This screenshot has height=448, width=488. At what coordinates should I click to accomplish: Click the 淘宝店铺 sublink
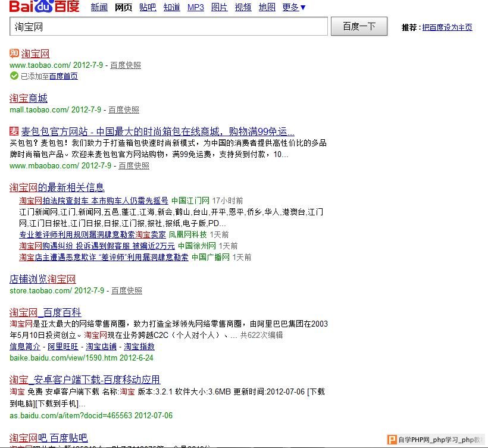101,347
